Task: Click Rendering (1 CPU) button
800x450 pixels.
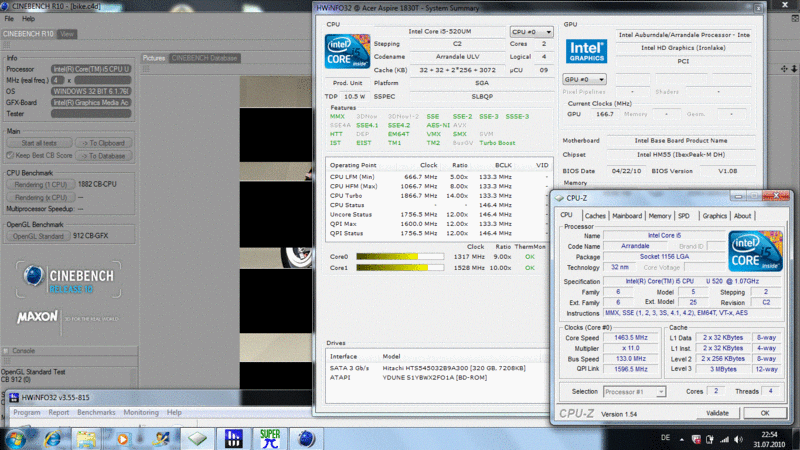Action: click(x=41, y=184)
